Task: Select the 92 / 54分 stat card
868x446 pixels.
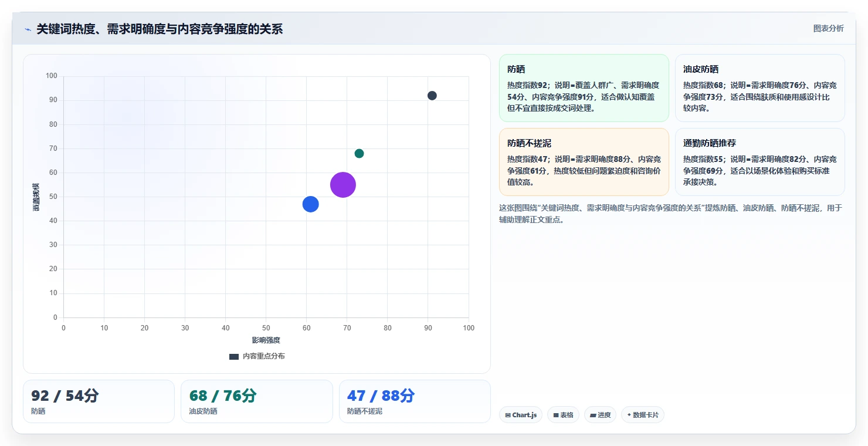Action: coord(99,401)
